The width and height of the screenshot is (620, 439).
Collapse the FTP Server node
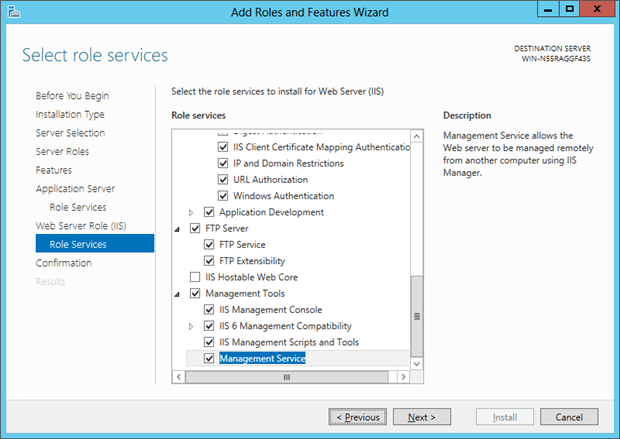(177, 229)
